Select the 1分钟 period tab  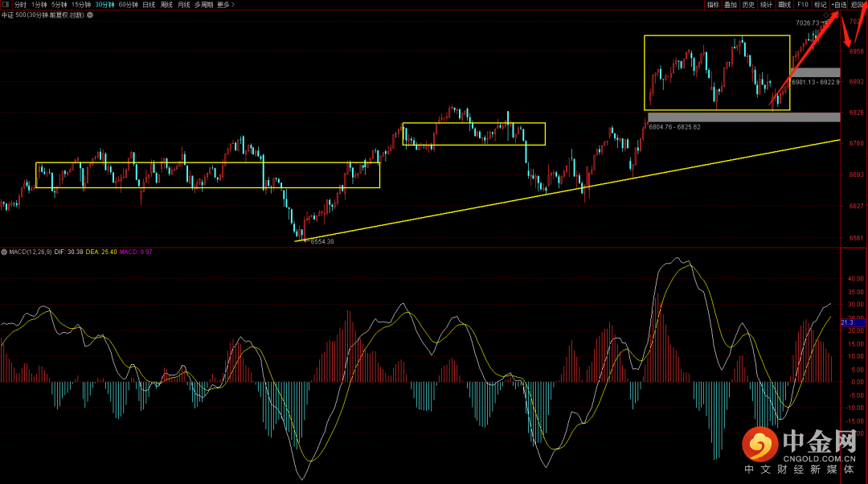(x=40, y=5)
